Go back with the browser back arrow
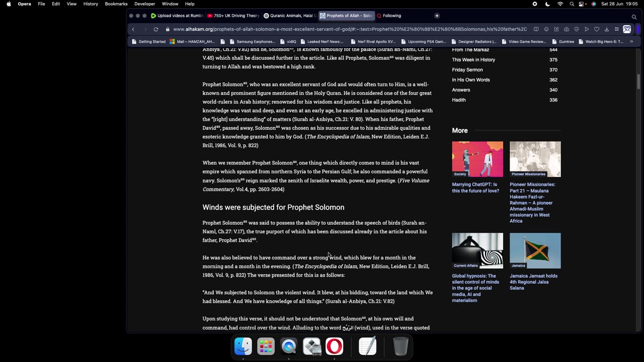644x362 pixels. (x=133, y=29)
